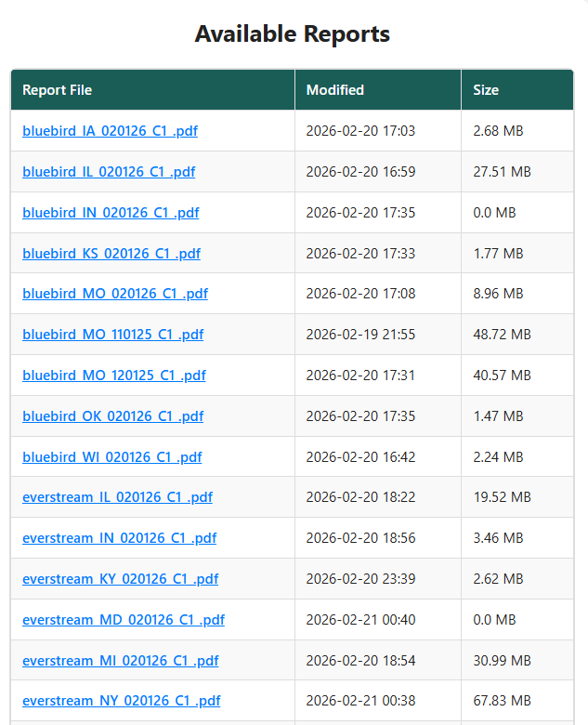Open bluebird_KS_020126_C1_.pdf report link
This screenshot has height=725, width=588.
111,254
